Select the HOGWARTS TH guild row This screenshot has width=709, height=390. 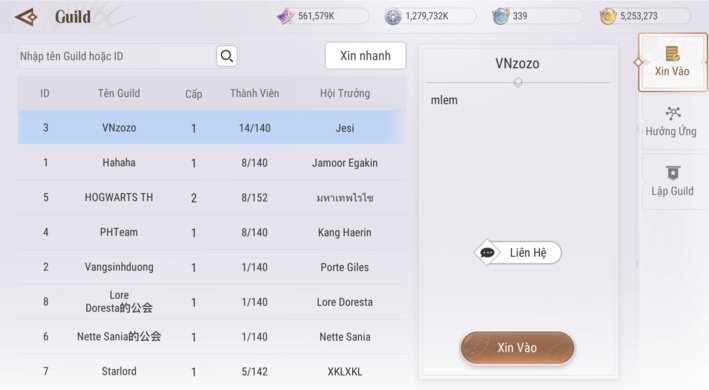[212, 197]
